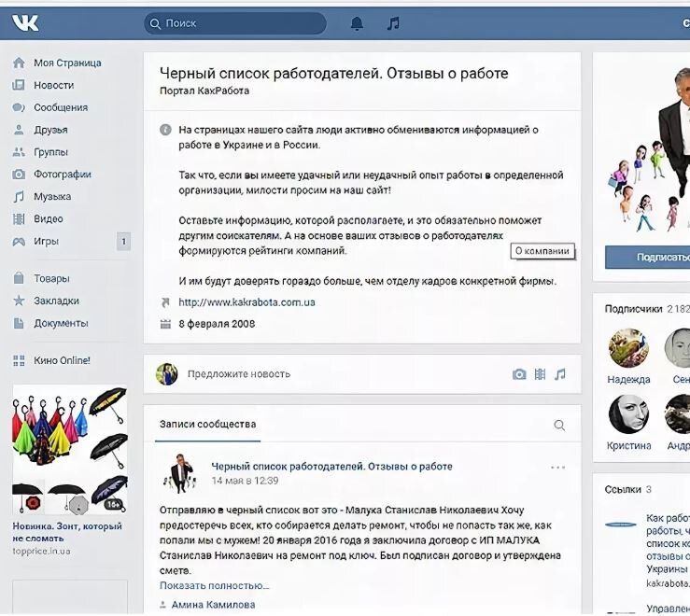The height and width of the screenshot is (616, 690).
Task: Click the note icon beside Музыка
Action: point(19,197)
